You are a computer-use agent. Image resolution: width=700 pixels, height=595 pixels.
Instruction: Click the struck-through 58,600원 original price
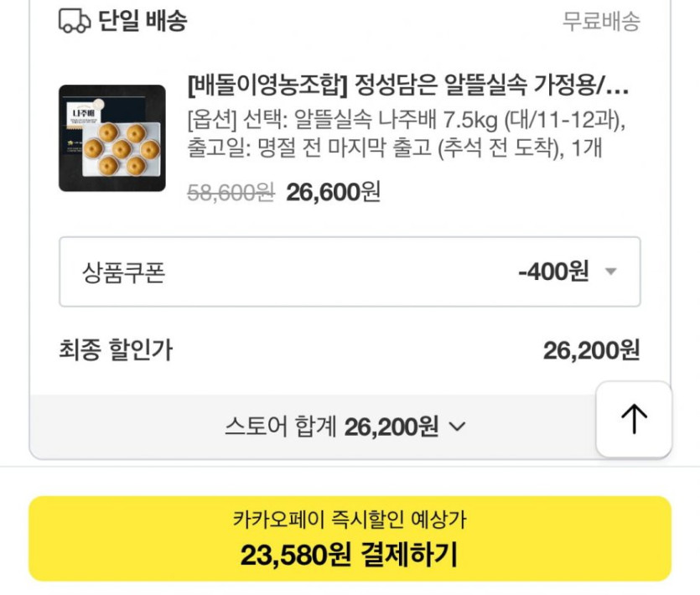pyautogui.click(x=231, y=194)
